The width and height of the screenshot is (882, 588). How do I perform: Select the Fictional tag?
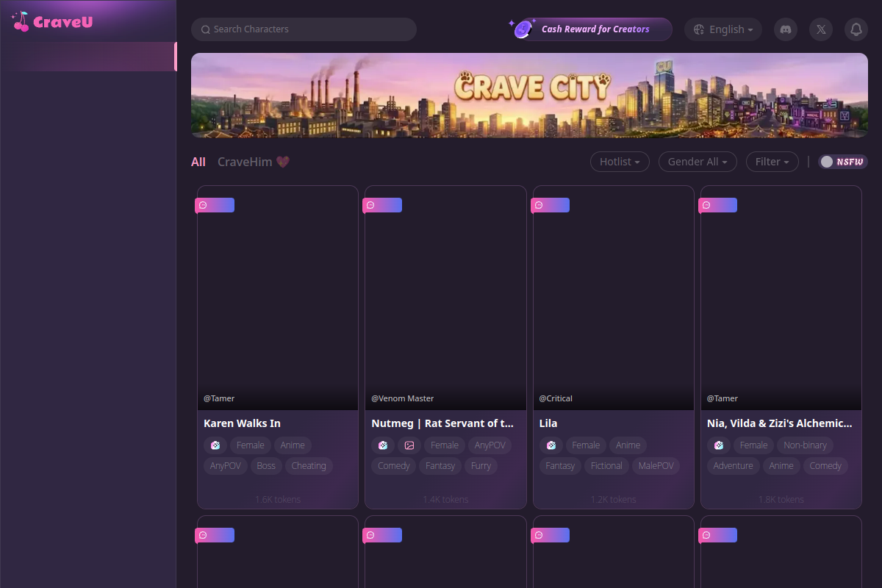pyautogui.click(x=607, y=466)
